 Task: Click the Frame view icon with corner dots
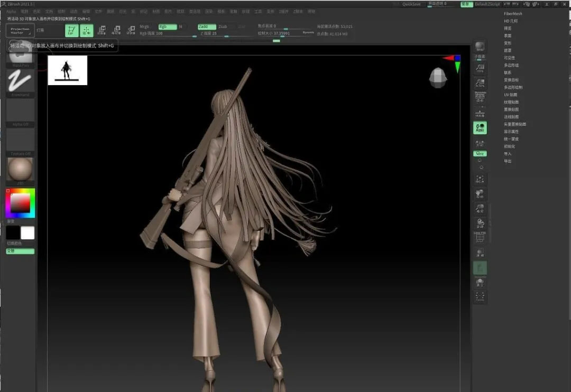(x=480, y=180)
